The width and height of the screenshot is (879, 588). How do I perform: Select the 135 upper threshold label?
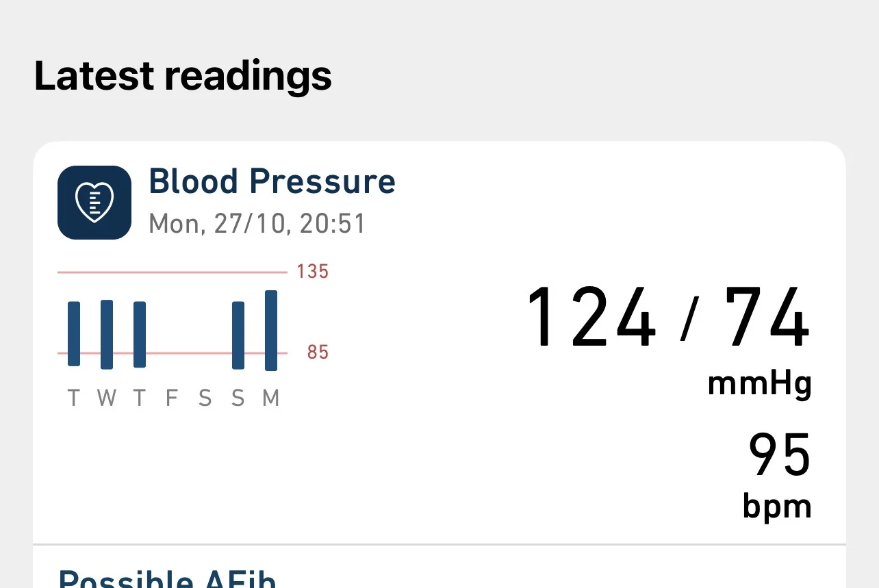click(x=313, y=272)
